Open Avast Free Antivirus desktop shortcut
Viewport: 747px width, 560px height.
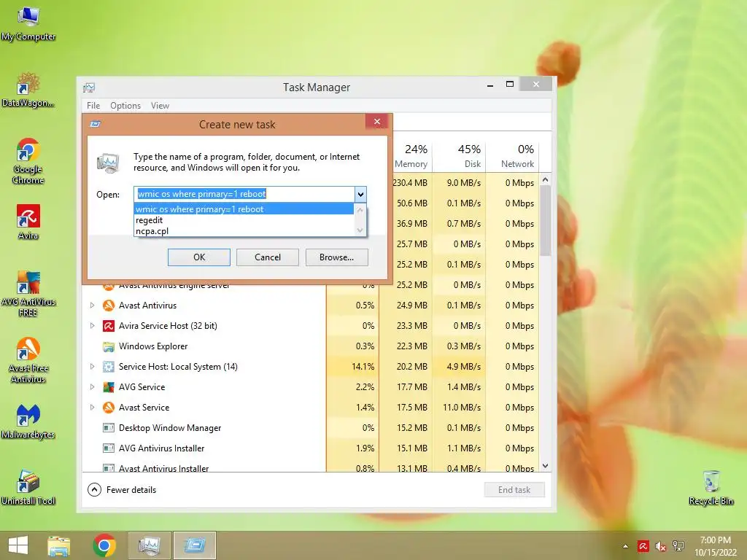(28, 360)
